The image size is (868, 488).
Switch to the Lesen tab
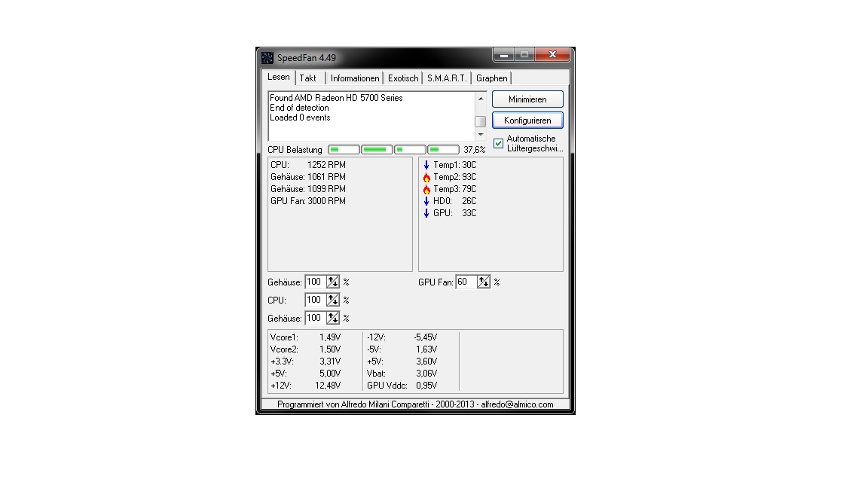279,77
